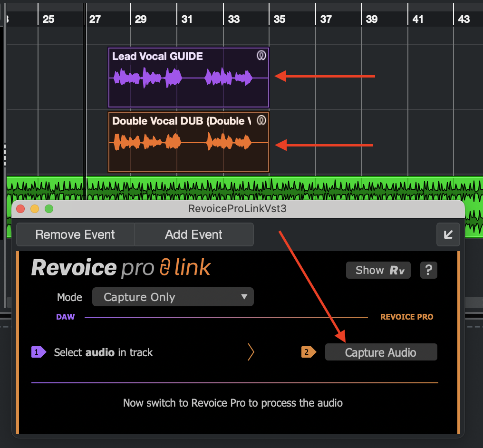This screenshot has height=448, width=483.
Task: Click the link icon on Lead Vocal GUIDE clip
Action: point(261,56)
